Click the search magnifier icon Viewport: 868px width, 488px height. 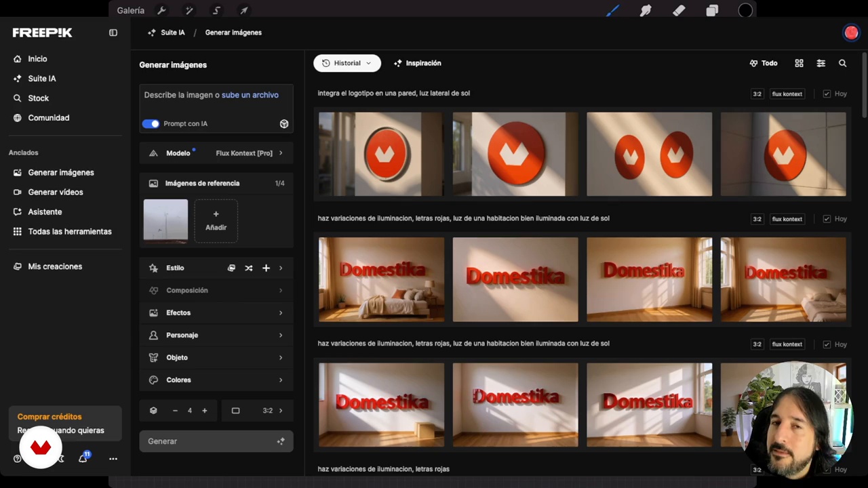point(842,63)
